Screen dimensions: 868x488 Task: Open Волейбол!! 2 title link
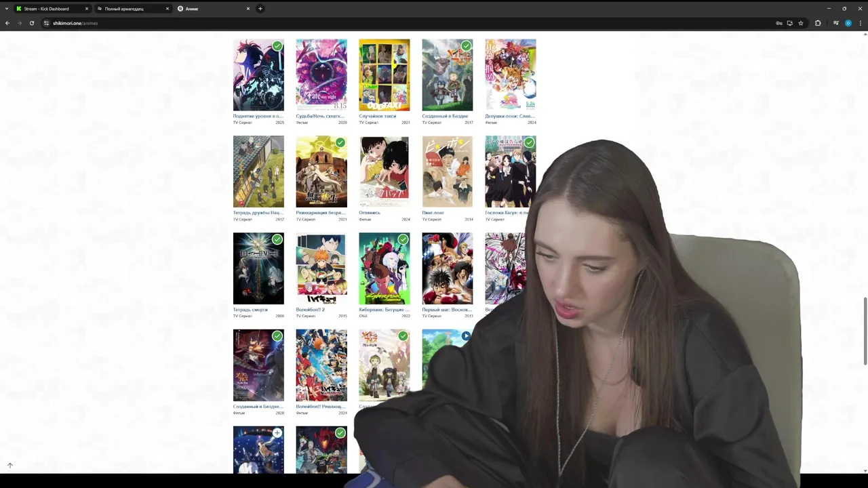[311, 310]
